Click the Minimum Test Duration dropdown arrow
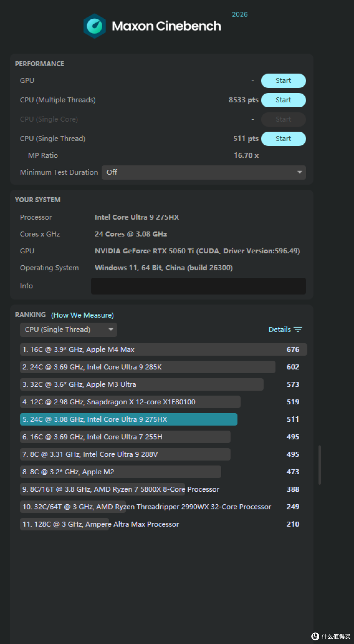The image size is (354, 644). coord(300,172)
